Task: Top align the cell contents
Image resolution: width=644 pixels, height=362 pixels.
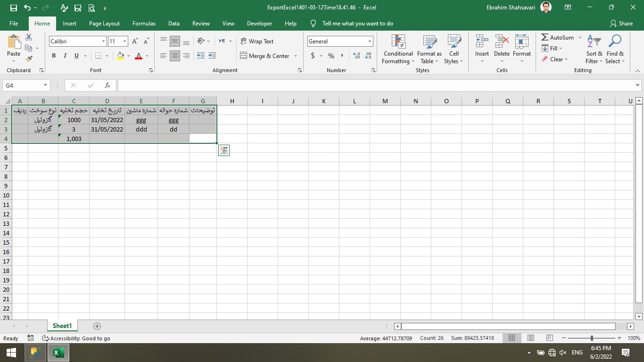Action: pos(164,41)
